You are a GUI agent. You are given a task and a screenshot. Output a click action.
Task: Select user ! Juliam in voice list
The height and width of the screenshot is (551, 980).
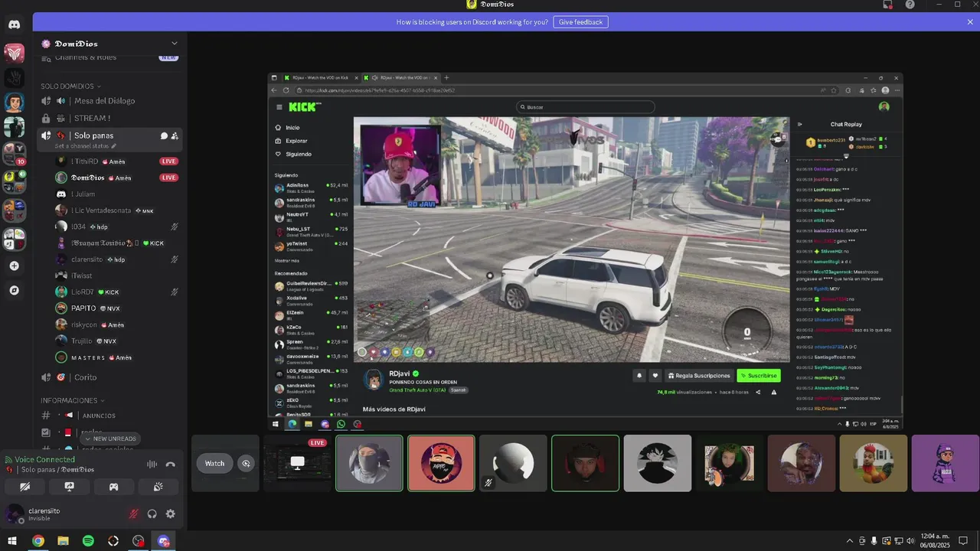click(x=117, y=194)
